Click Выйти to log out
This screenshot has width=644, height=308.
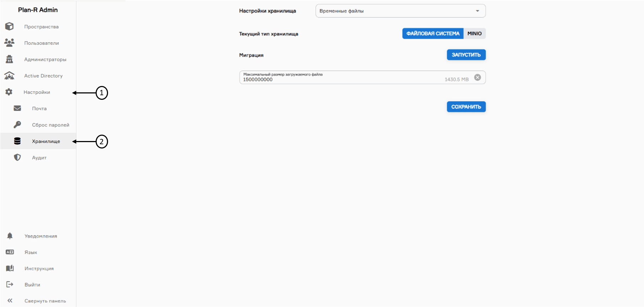coord(32,285)
